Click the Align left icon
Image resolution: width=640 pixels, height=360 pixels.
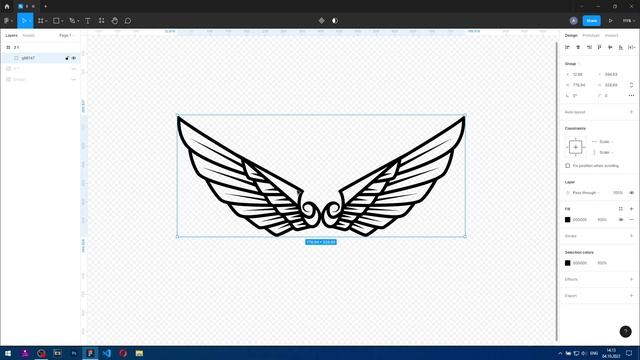(567, 47)
